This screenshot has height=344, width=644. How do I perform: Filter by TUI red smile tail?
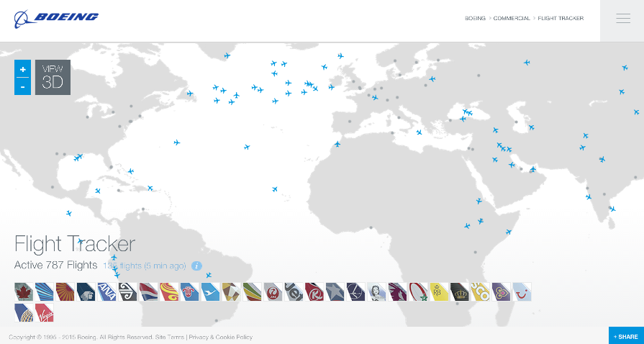[522, 291]
